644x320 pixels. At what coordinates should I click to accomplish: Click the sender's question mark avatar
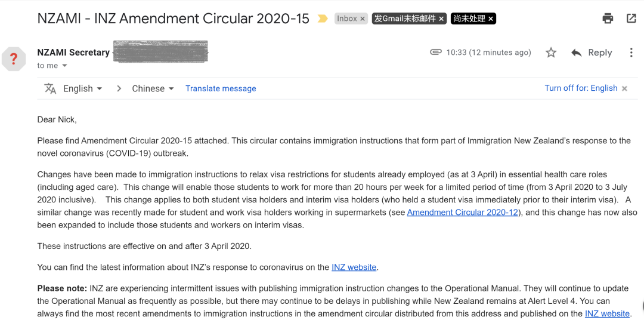pos(14,59)
